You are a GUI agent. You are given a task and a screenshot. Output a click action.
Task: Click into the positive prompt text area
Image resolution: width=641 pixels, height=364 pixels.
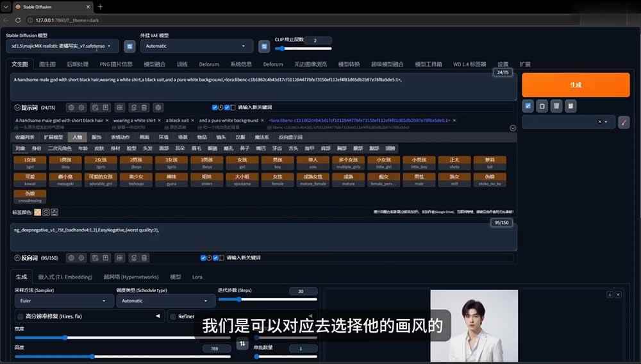click(263, 87)
